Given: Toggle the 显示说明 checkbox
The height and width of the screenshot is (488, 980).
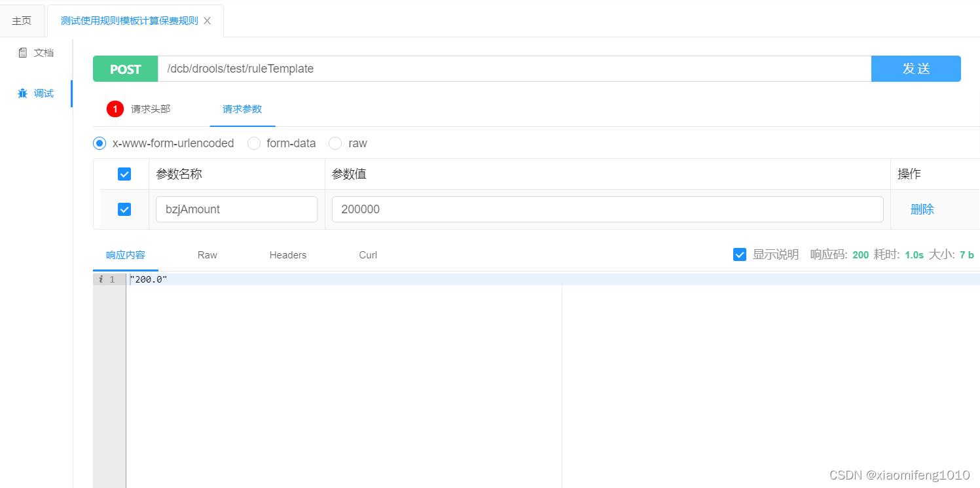Looking at the screenshot, I should click(x=740, y=254).
